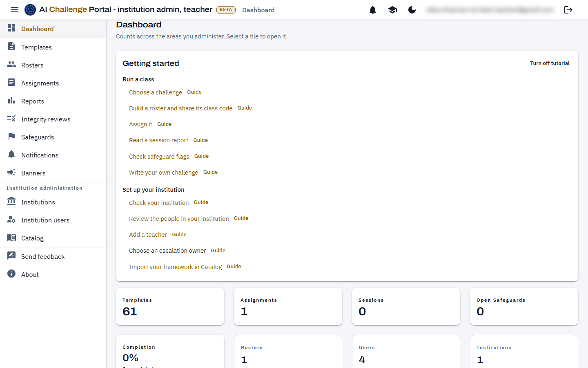Open the Assignments count tile
The image size is (588, 368).
pyautogui.click(x=288, y=307)
